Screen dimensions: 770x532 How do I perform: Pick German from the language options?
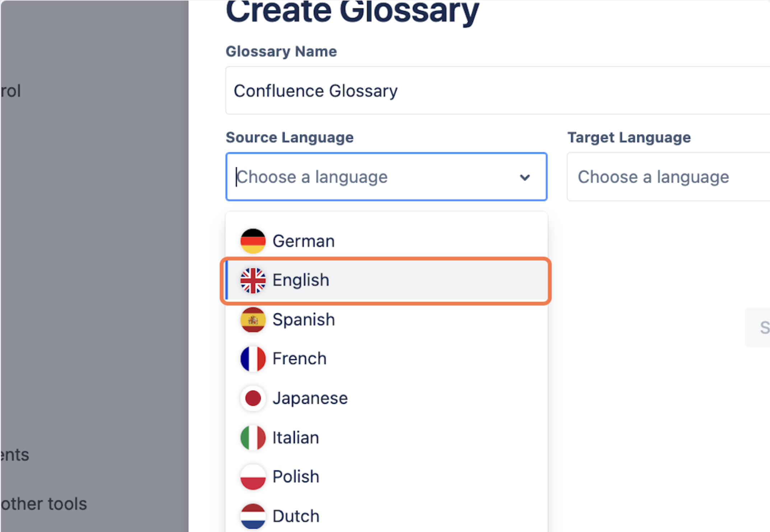303,241
